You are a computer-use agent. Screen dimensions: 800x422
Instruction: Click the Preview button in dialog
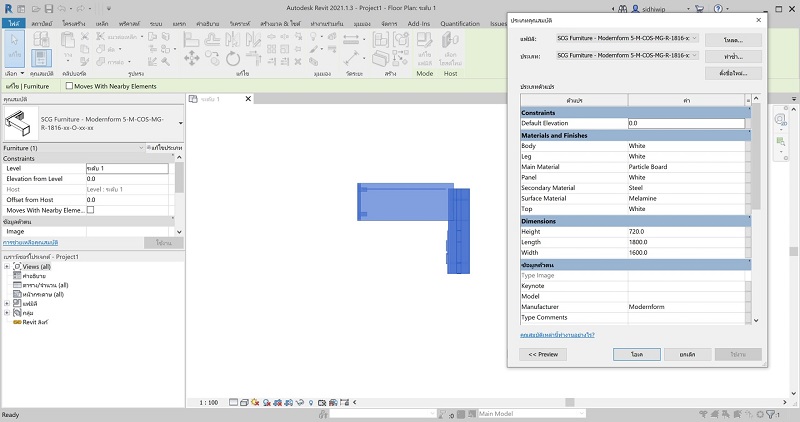point(544,354)
